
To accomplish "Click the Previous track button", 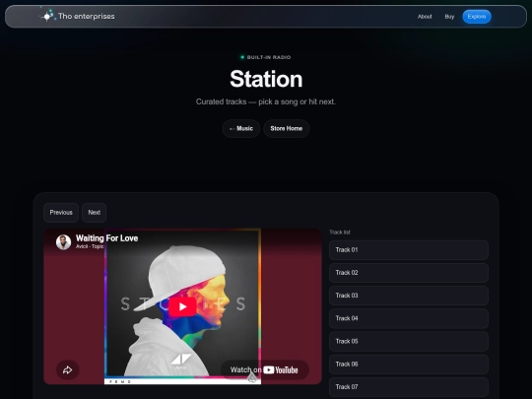I will click(x=61, y=213).
